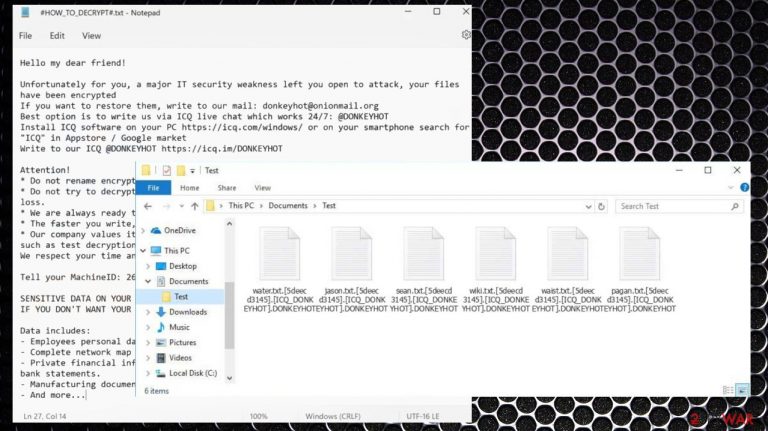This screenshot has width=768, height=431.
Task: Select Test folder in navigation pane
Action: (181, 296)
